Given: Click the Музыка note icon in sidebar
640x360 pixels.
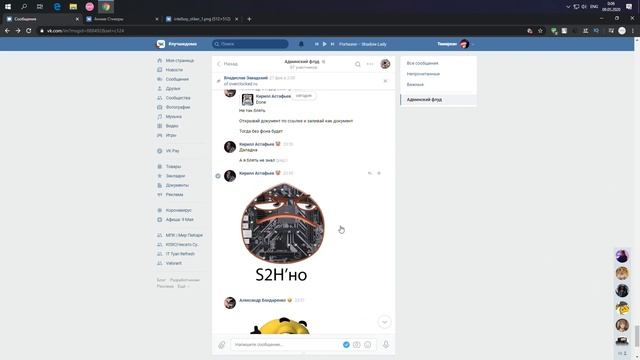Looking at the screenshot, I should coord(160,117).
